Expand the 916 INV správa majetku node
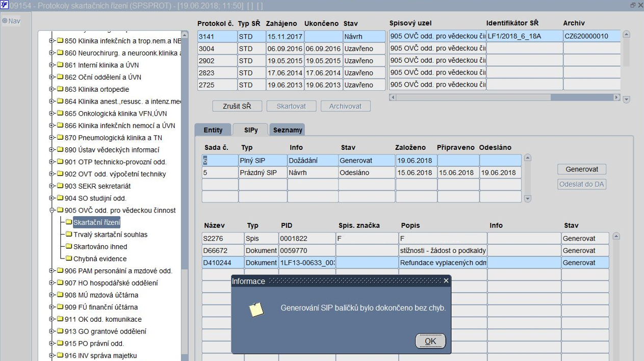Viewport: 644px width, 361px height. [x=51, y=356]
